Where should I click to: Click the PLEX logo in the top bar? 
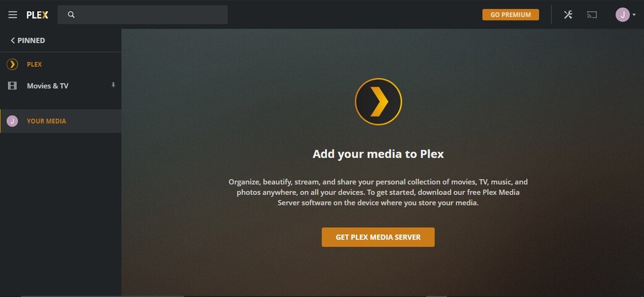[x=37, y=15]
